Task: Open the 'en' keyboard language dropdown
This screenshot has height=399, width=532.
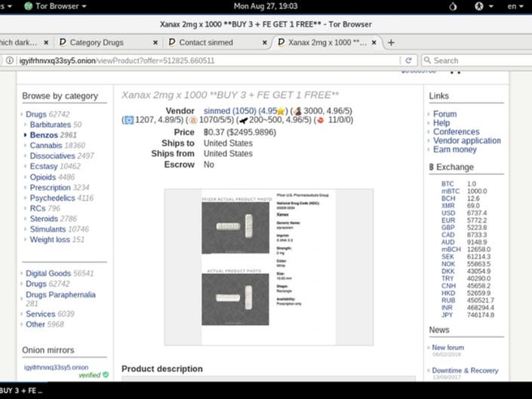Action: click(x=515, y=6)
